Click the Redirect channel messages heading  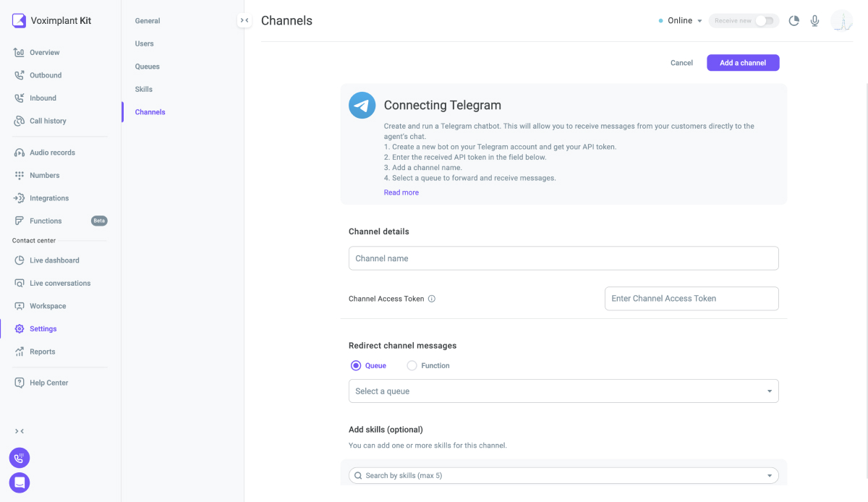403,346
